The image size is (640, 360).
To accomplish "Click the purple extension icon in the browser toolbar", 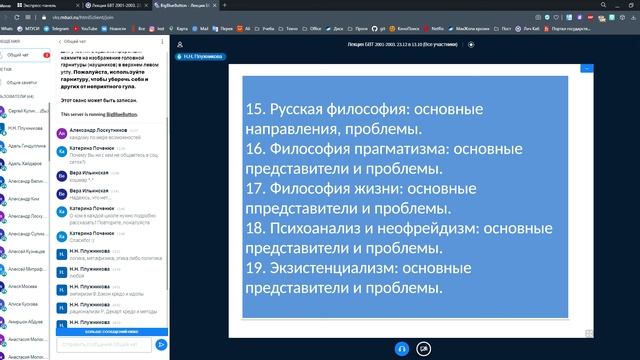I will coord(580,18).
